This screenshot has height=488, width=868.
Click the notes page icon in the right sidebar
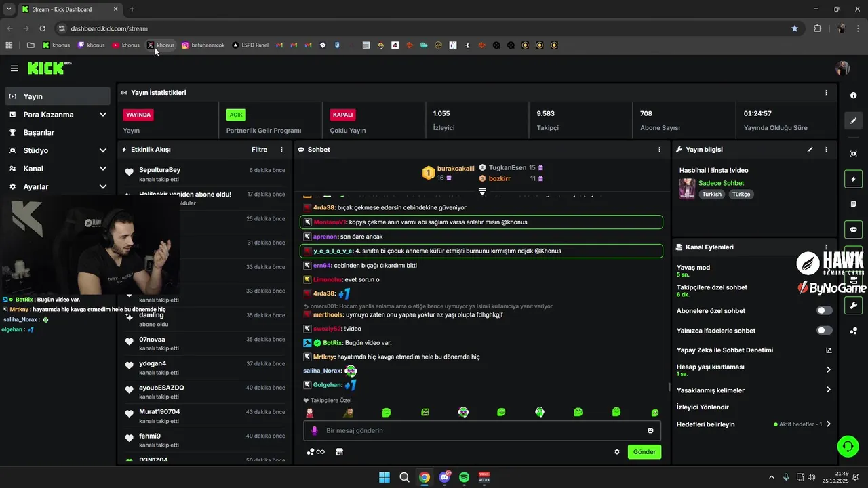point(853,205)
